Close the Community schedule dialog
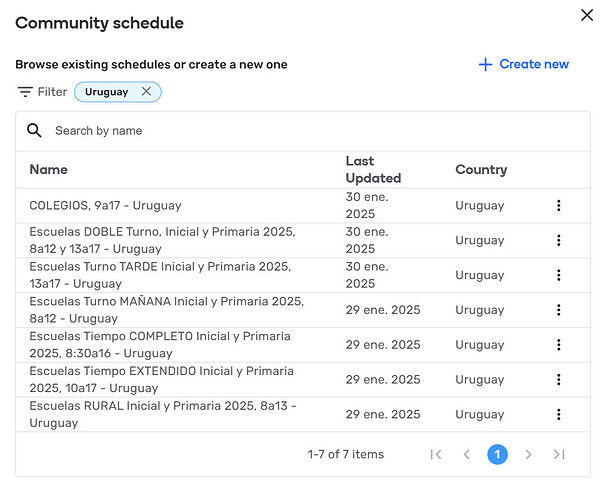 coord(586,14)
